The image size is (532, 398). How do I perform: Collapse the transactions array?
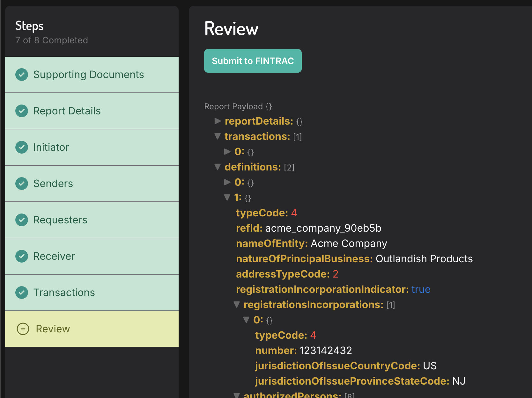point(218,136)
